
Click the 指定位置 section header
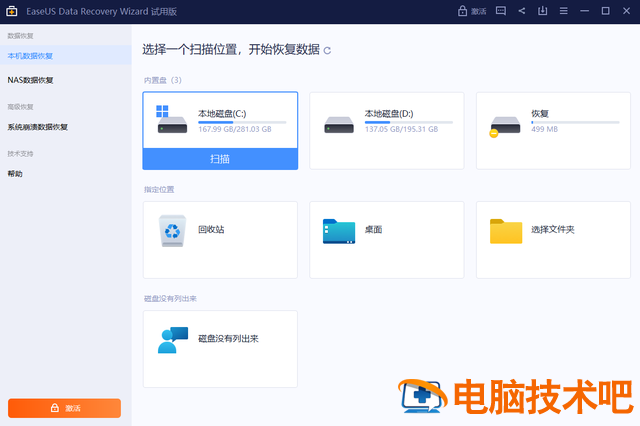[159, 189]
